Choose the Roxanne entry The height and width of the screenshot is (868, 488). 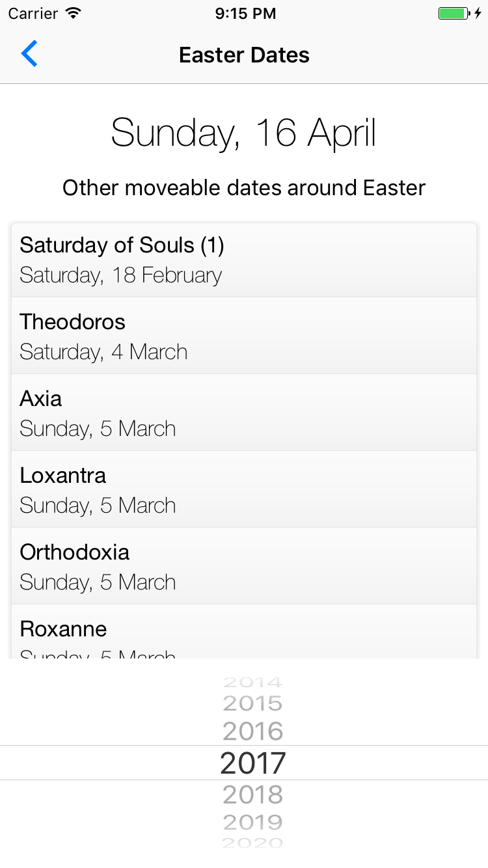[244, 632]
